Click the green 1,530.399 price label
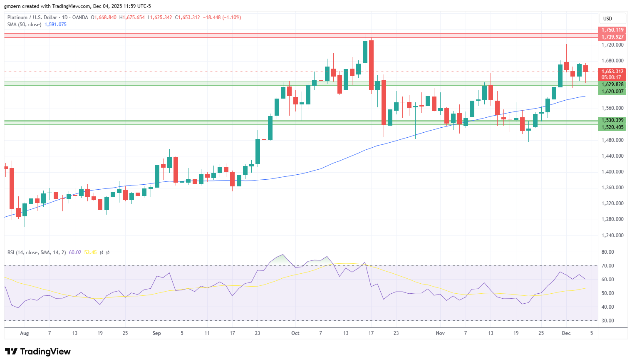 [x=612, y=120]
